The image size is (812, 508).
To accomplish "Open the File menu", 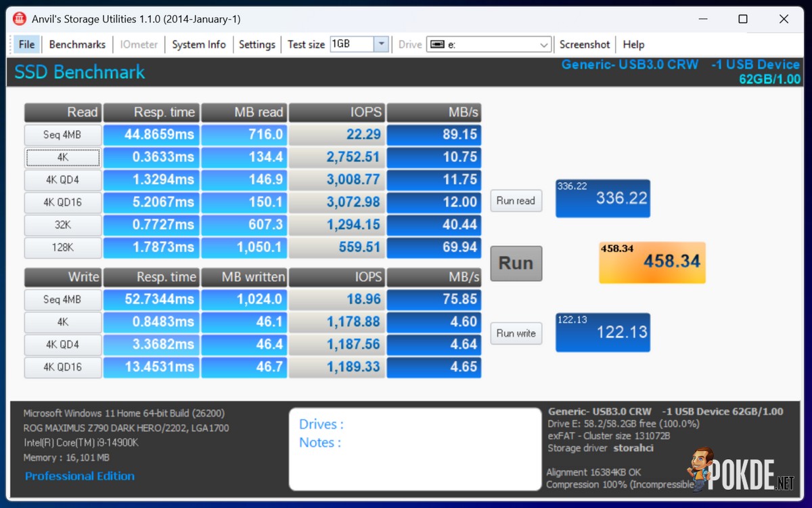I will pyautogui.click(x=26, y=44).
